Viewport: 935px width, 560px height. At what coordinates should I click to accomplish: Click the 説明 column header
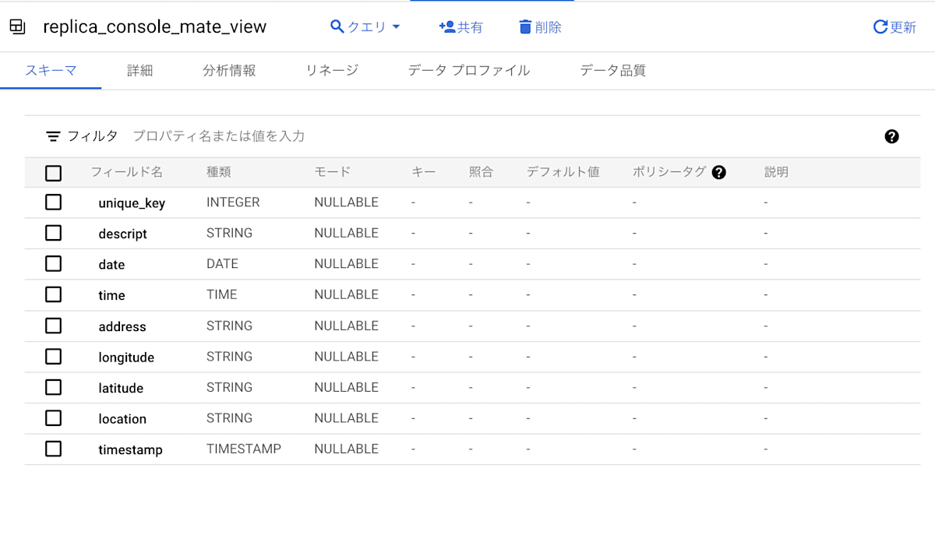pos(777,172)
